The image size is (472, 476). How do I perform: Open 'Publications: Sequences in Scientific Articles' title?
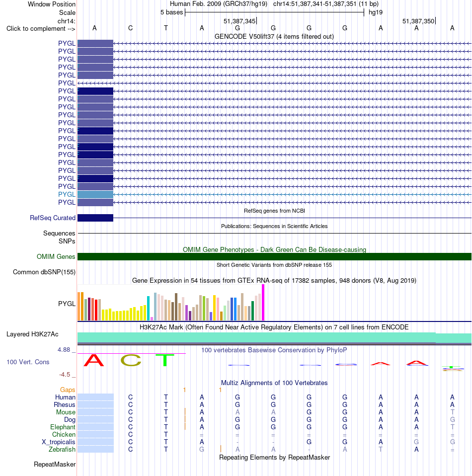[274, 226]
